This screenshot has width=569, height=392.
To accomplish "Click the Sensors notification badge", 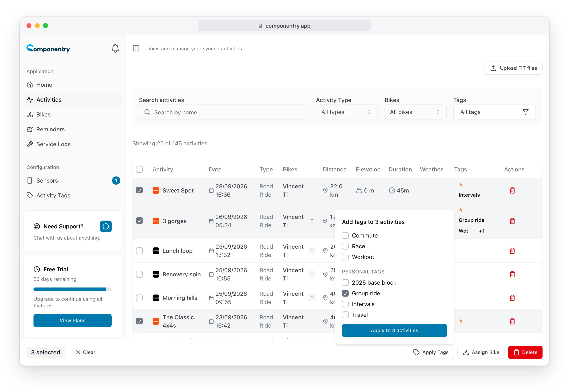I will [x=116, y=181].
